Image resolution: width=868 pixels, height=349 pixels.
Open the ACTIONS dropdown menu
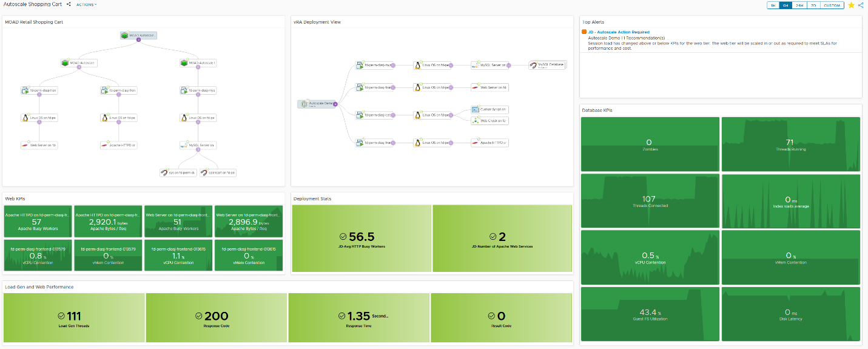coord(86,4)
